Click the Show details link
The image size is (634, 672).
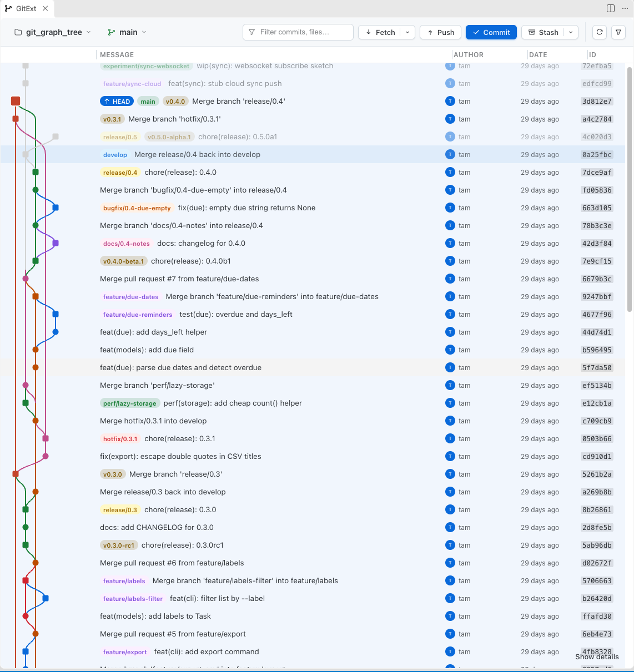597,656
